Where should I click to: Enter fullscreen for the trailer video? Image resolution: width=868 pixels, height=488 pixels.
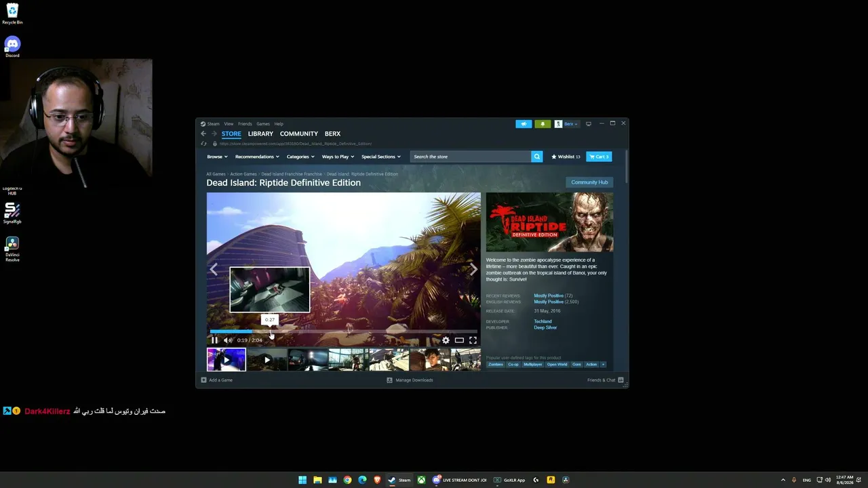[x=473, y=340]
